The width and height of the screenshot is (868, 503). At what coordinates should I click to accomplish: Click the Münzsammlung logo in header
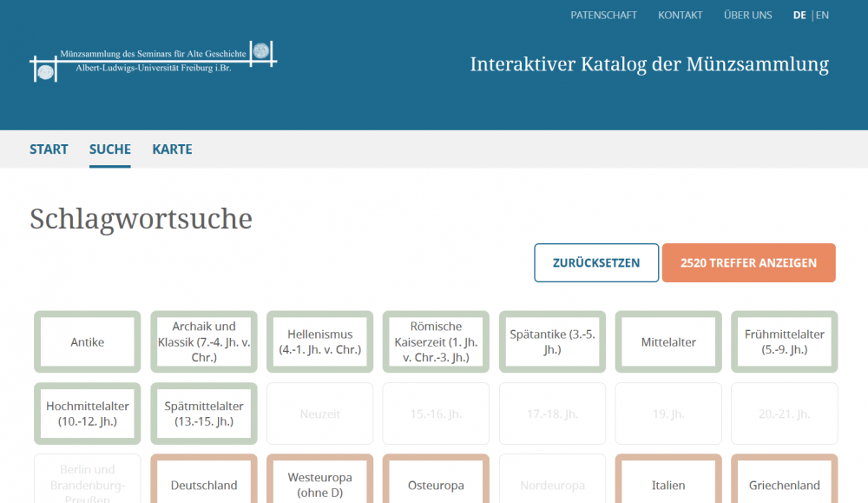click(154, 61)
